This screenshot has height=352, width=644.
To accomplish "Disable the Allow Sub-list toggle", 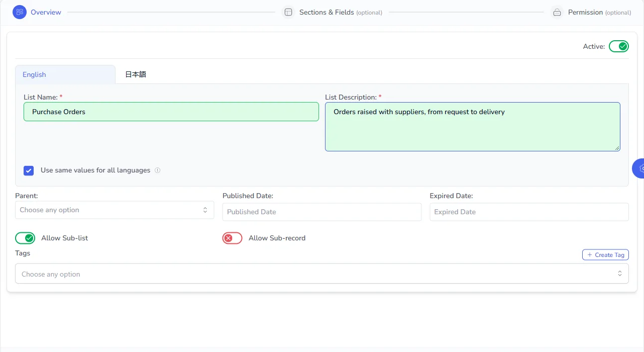I will pos(25,238).
